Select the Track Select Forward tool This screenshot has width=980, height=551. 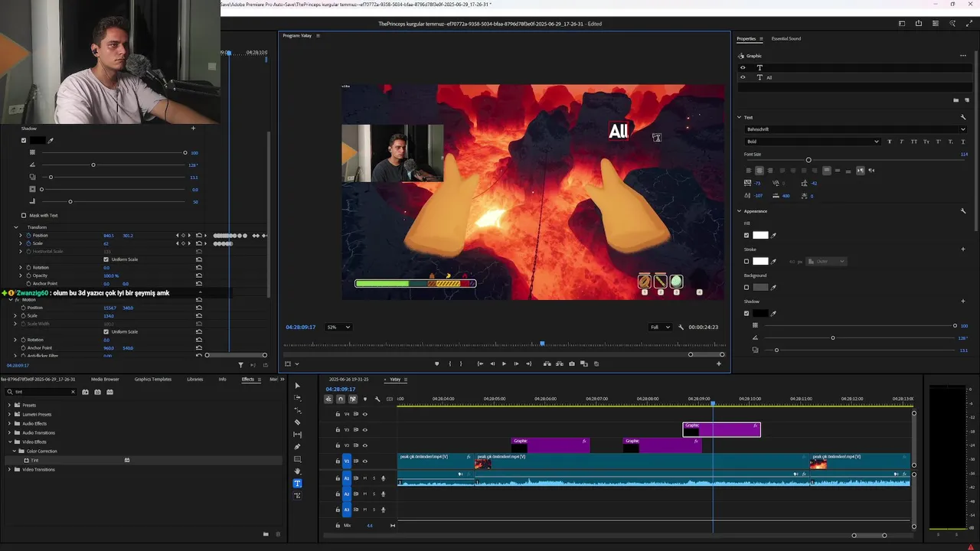pos(298,398)
